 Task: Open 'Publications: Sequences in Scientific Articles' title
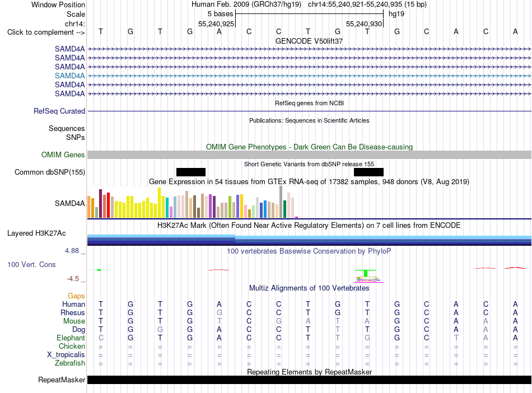click(x=309, y=120)
